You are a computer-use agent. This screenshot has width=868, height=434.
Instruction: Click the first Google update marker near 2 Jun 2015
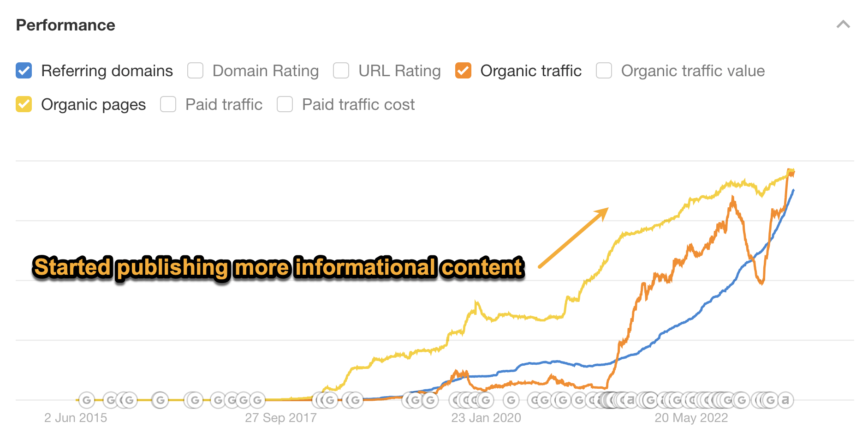(86, 400)
